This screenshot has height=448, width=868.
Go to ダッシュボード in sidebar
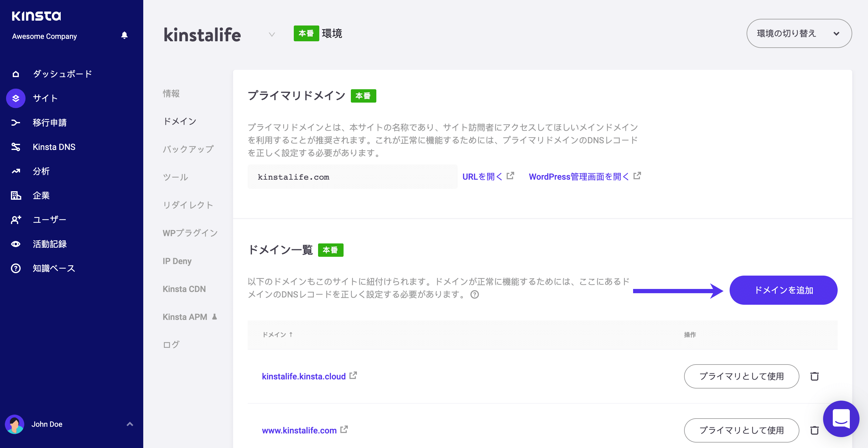[62, 74]
